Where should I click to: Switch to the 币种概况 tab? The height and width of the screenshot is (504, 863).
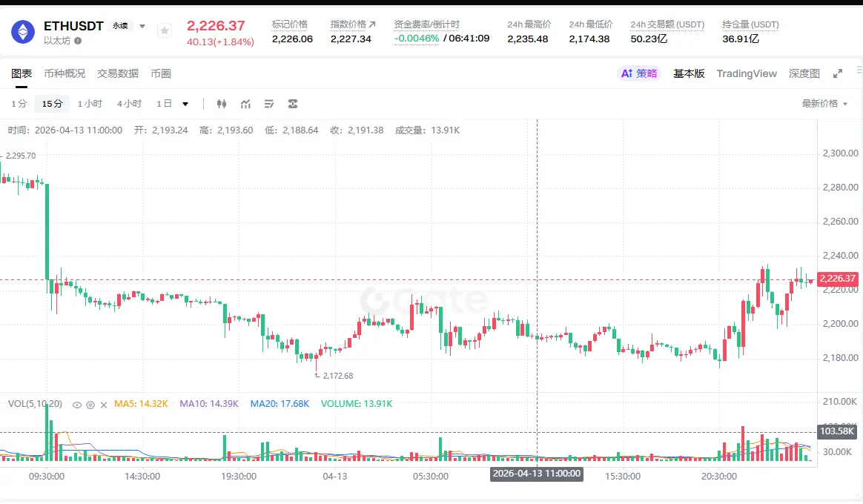click(x=65, y=73)
